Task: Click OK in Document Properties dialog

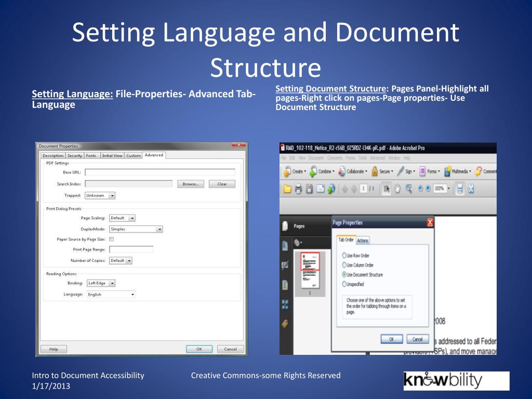Action: (199, 349)
